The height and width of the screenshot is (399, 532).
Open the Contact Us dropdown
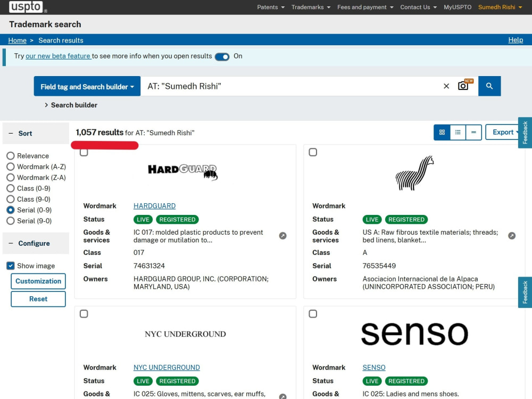[418, 7]
